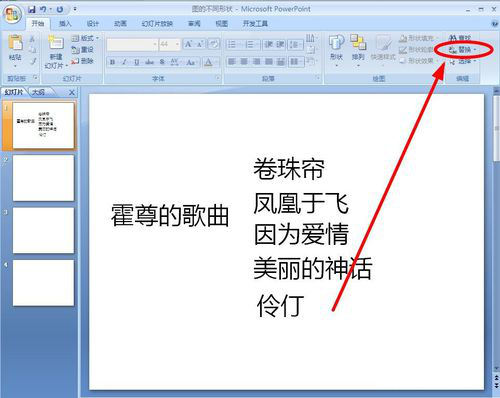
Task: Switch to the Outline (大纲) pane tab
Action: (38, 92)
